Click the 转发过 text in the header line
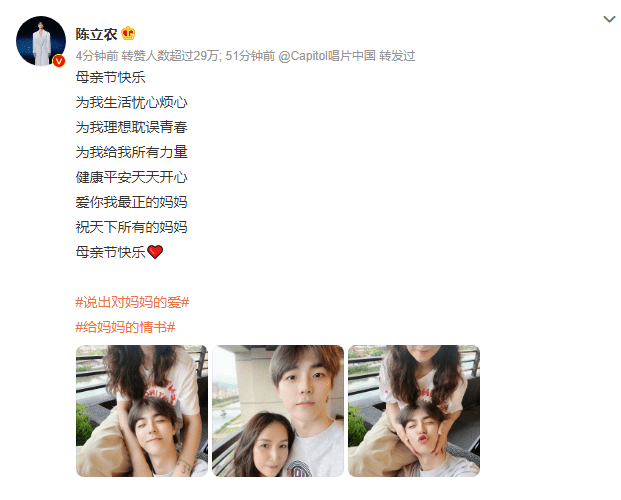 tap(397, 56)
